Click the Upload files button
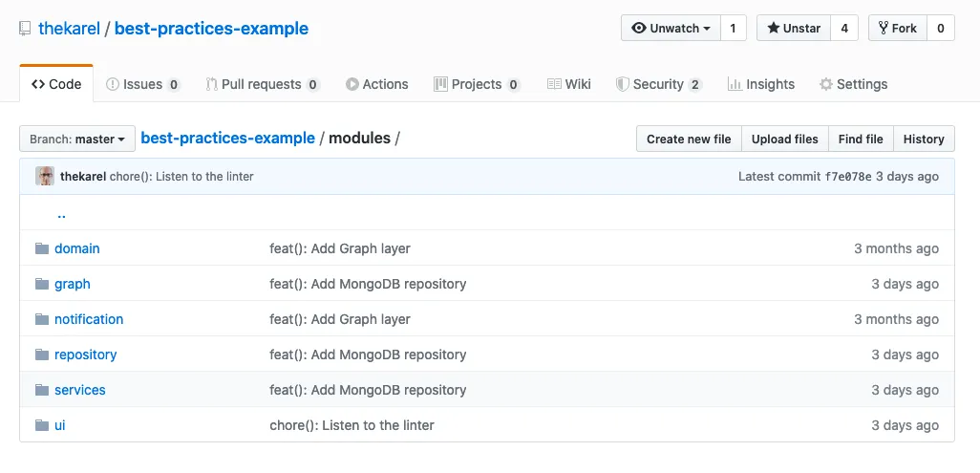Screen dimensions: 980x473 pos(785,139)
